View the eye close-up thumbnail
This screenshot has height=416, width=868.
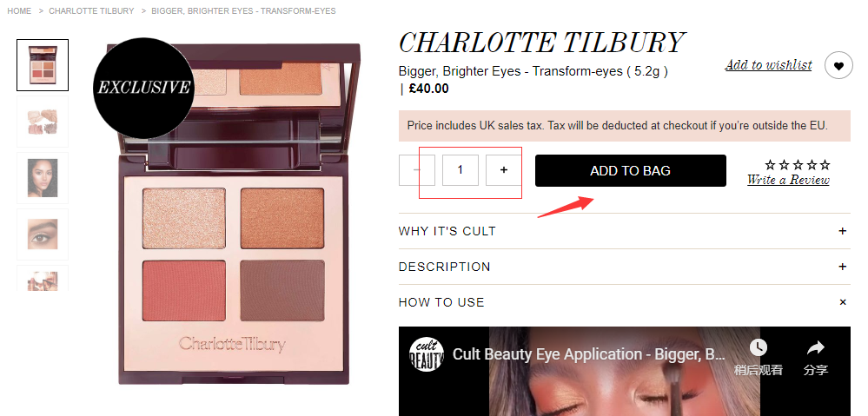click(x=43, y=234)
